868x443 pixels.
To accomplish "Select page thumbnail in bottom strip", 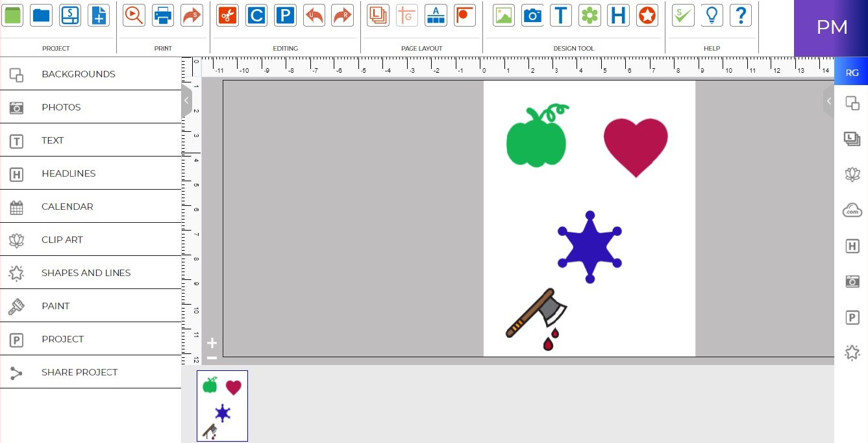I will [222, 406].
